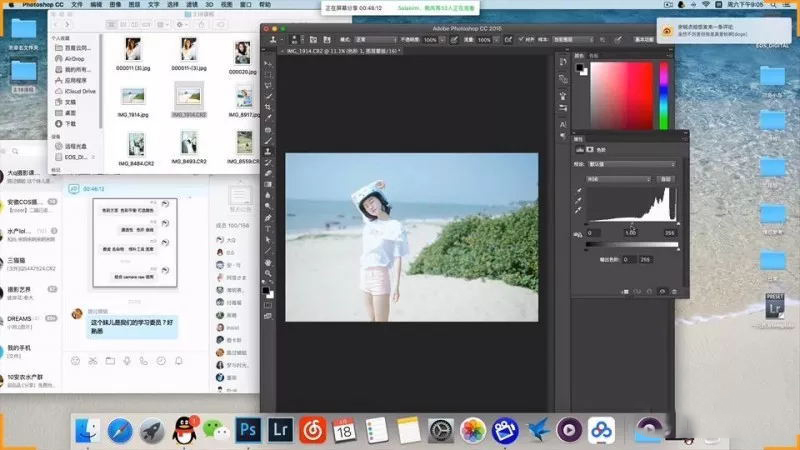
Task: Select the Crop tool
Action: click(268, 107)
